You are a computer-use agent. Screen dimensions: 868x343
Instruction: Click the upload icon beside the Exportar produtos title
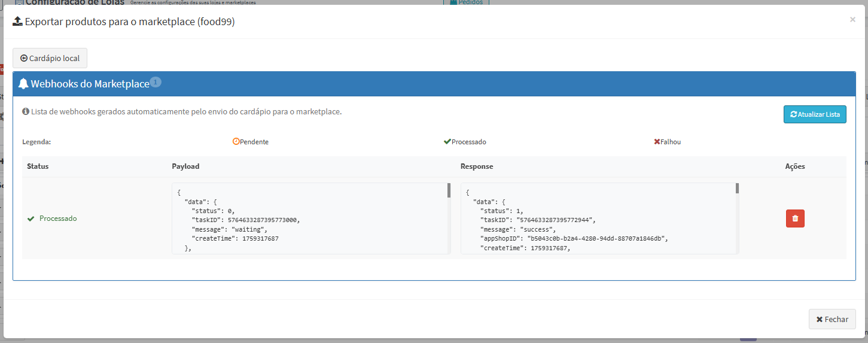point(17,22)
